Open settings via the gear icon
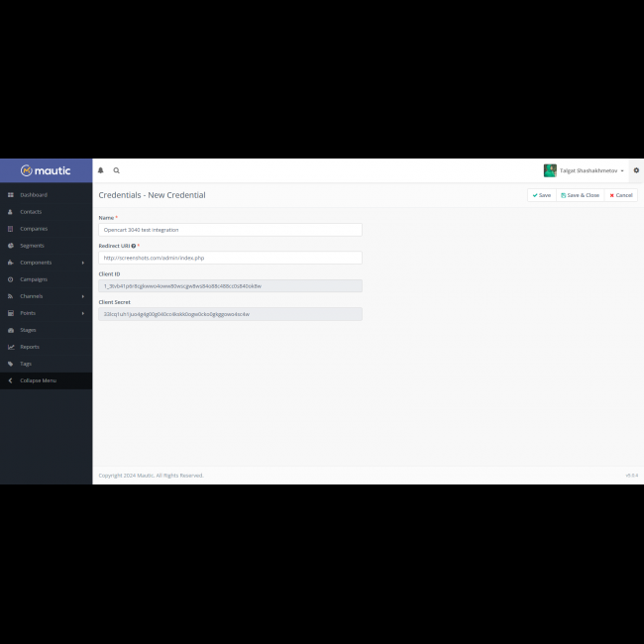 [636, 170]
